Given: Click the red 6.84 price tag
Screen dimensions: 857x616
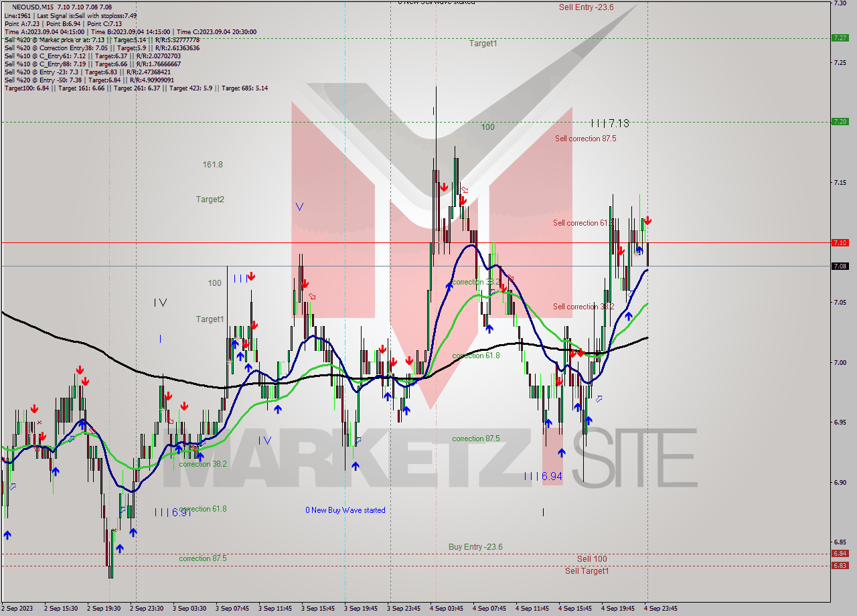Looking at the screenshot, I should pos(840,554).
